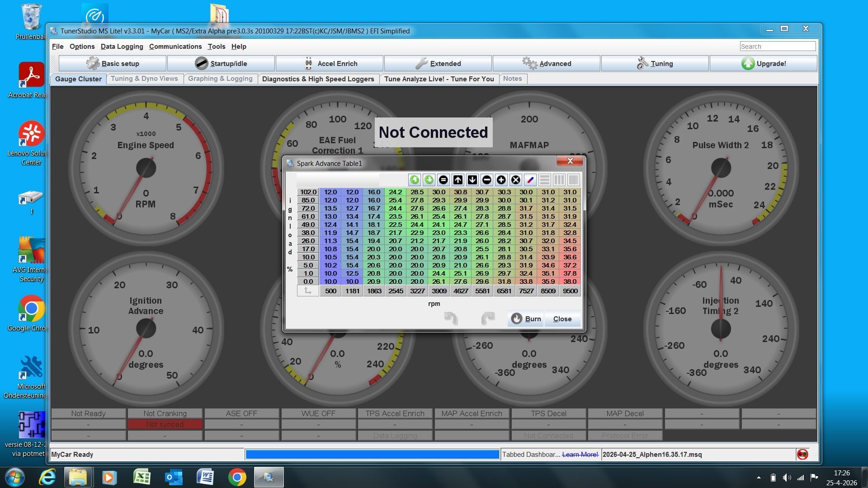Open the Data Logging menu
Viewport: 868px width, 488px height.
tap(122, 46)
